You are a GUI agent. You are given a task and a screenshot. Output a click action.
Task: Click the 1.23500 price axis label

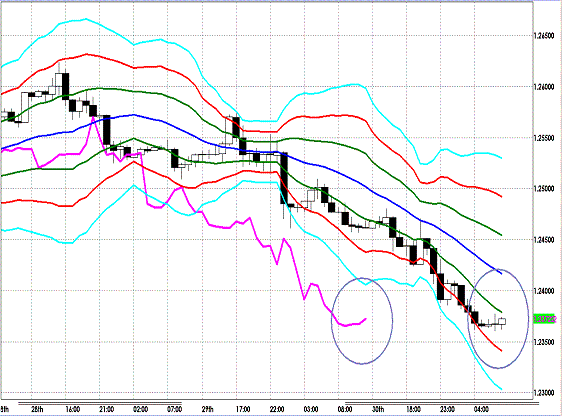coord(544,342)
